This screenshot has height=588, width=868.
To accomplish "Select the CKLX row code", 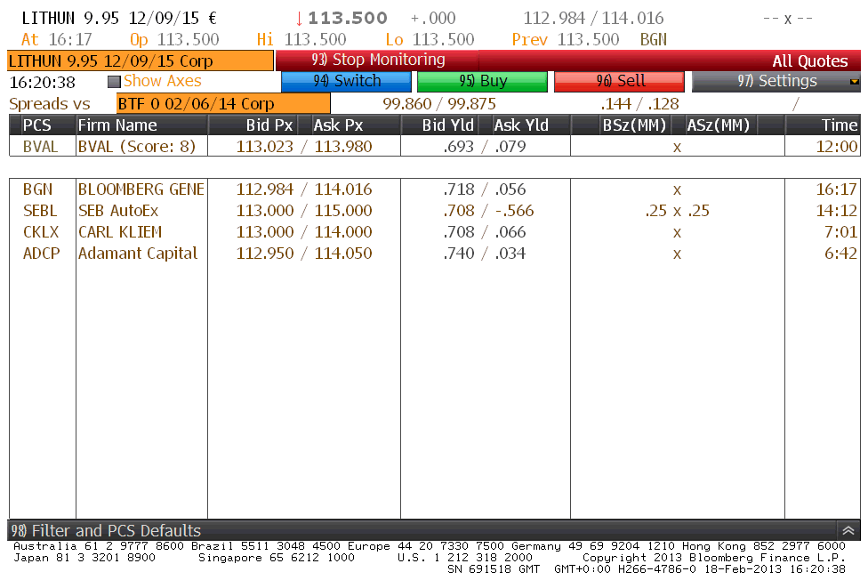I will point(41,232).
